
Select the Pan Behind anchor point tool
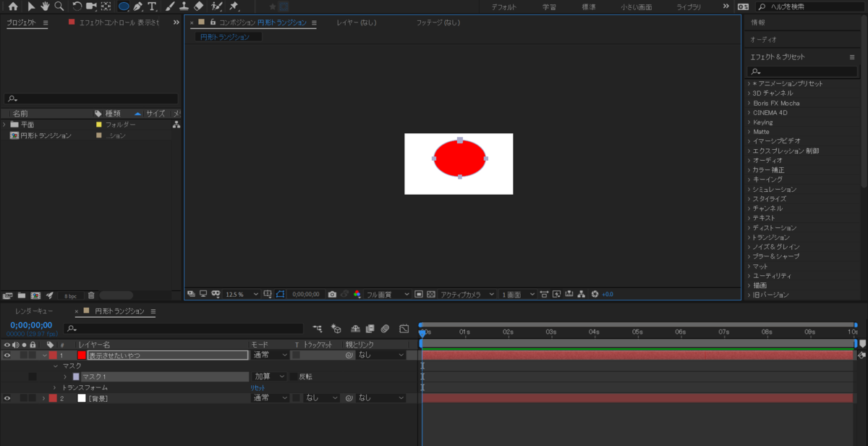point(106,6)
